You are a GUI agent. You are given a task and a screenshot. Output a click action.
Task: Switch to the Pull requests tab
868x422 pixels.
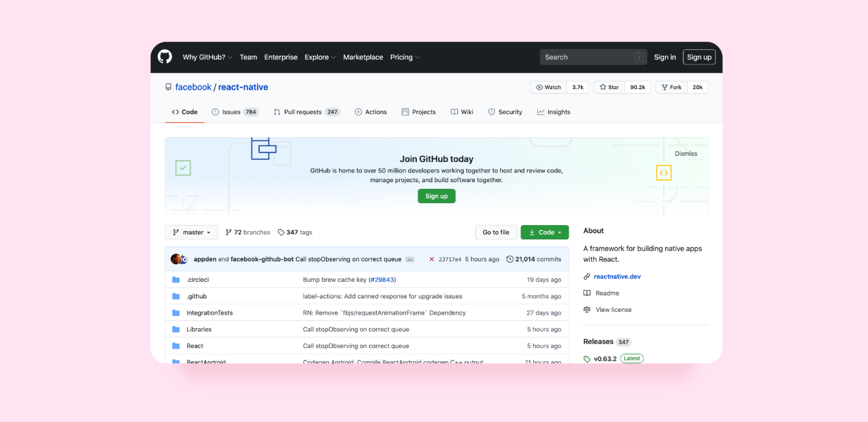click(307, 112)
